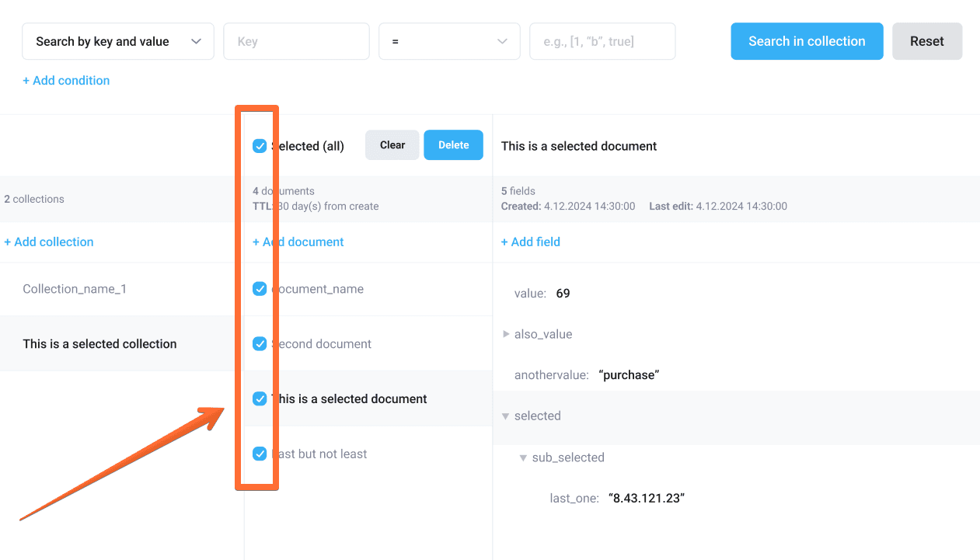Toggle the Selected (all) checkbox

click(260, 146)
